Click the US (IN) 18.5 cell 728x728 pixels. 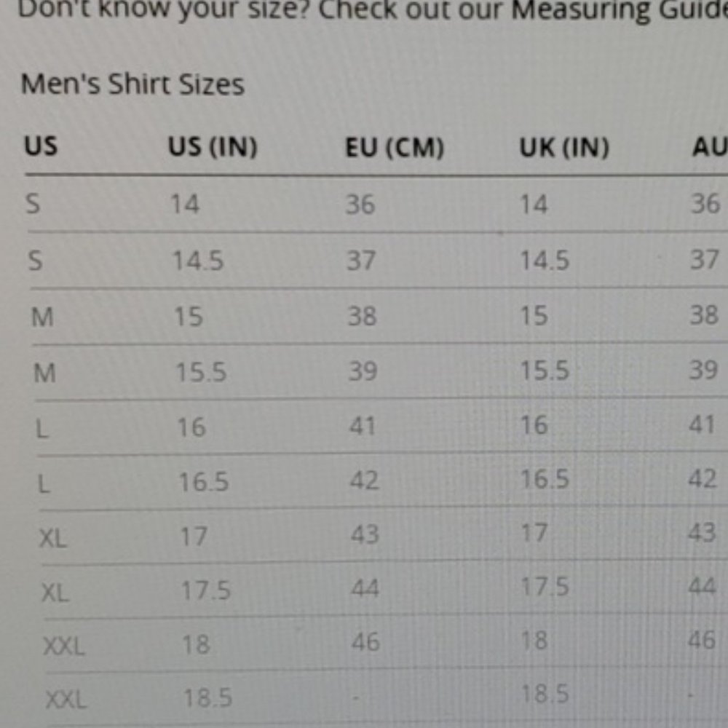click(x=207, y=698)
